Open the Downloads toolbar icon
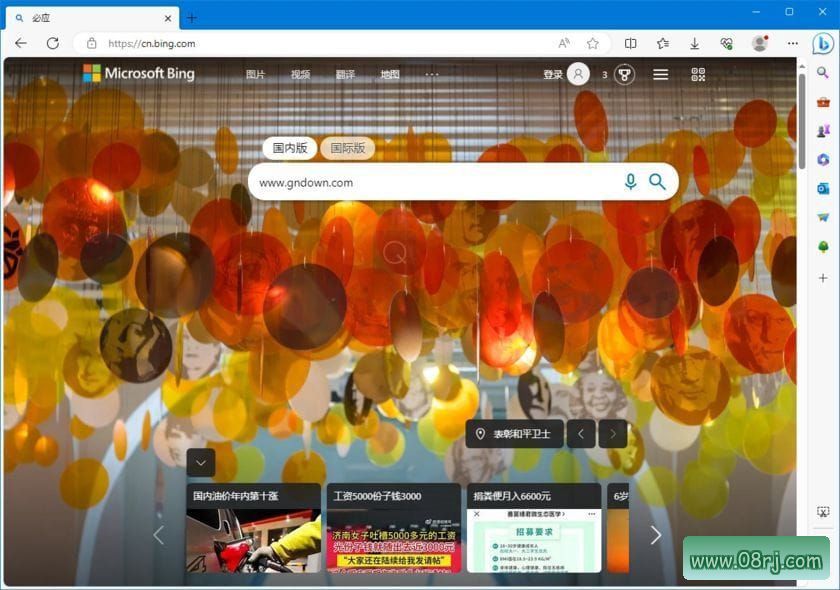840x590 pixels. 694,43
